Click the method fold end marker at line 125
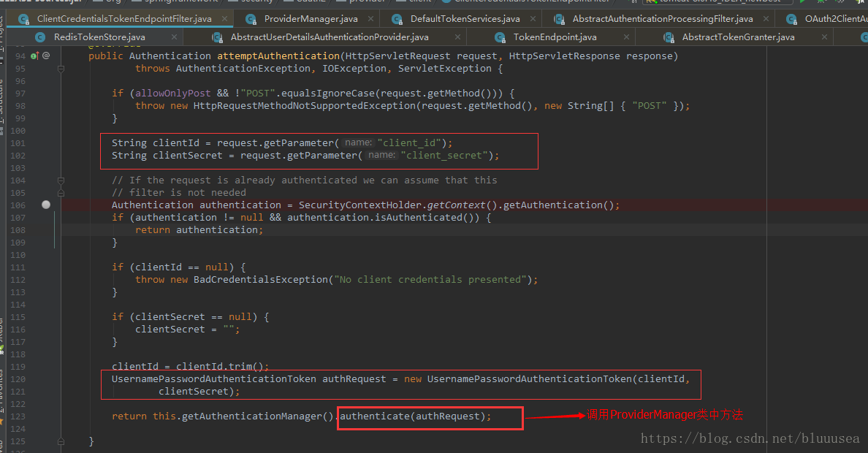 [61, 441]
